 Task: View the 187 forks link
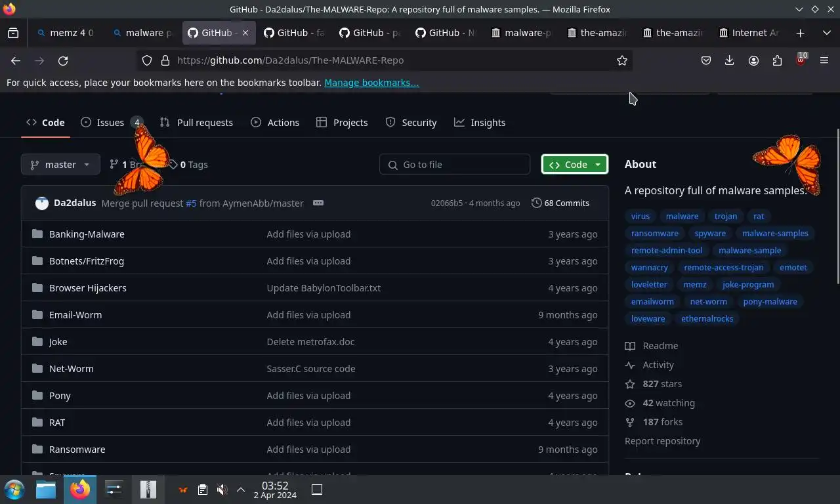pyautogui.click(x=654, y=422)
